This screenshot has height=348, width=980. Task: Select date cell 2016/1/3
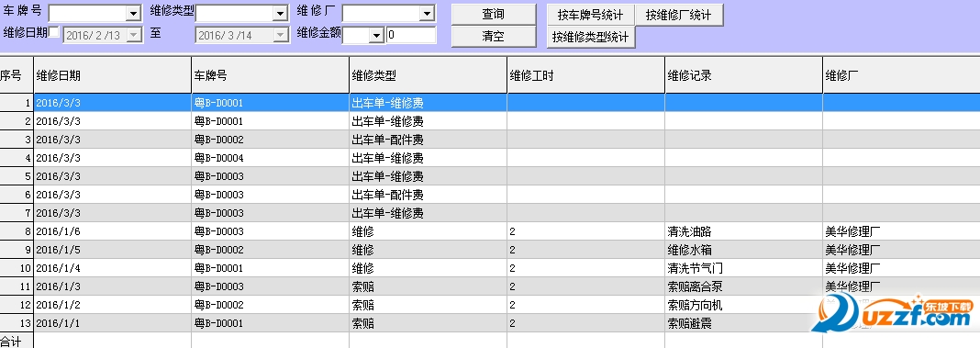pos(113,286)
